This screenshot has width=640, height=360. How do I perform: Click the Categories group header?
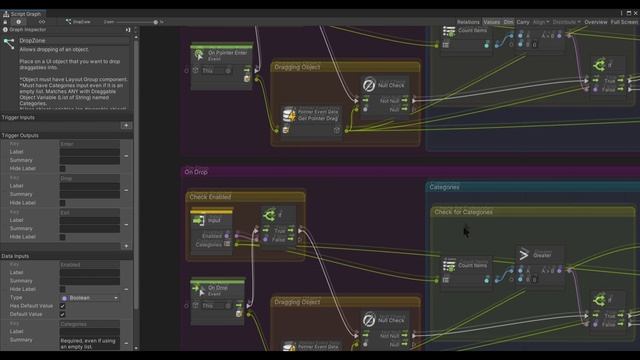tap(533, 187)
